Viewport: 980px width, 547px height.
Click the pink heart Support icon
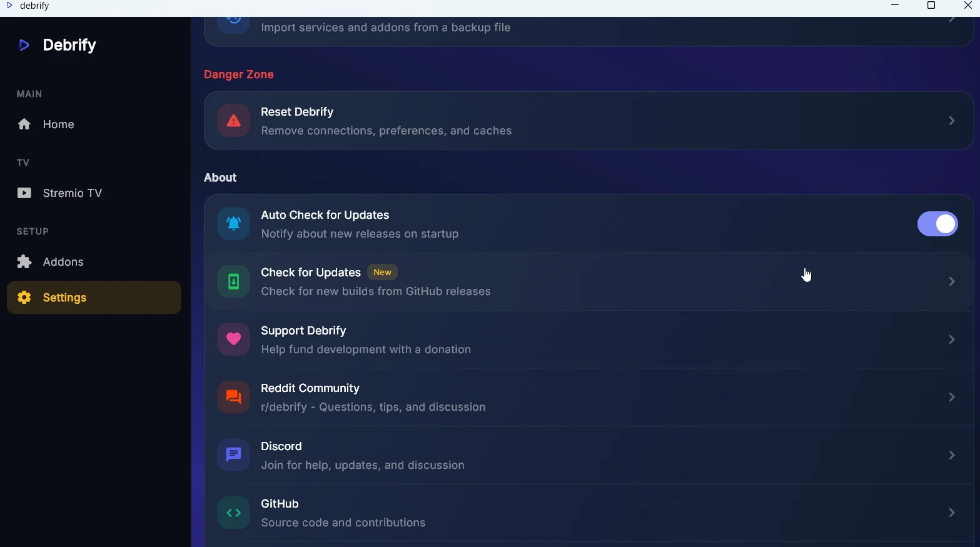point(233,340)
